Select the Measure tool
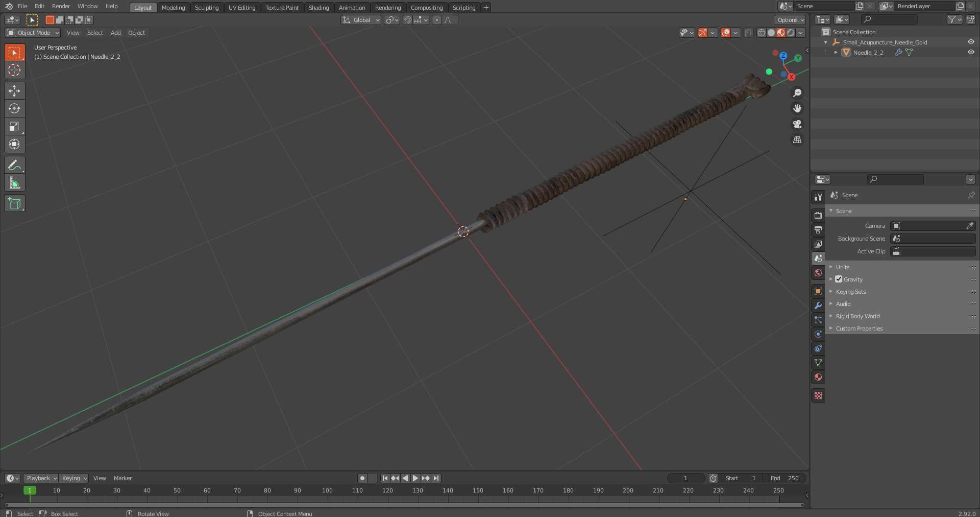Screen dimensions: 980x517 click(14, 183)
